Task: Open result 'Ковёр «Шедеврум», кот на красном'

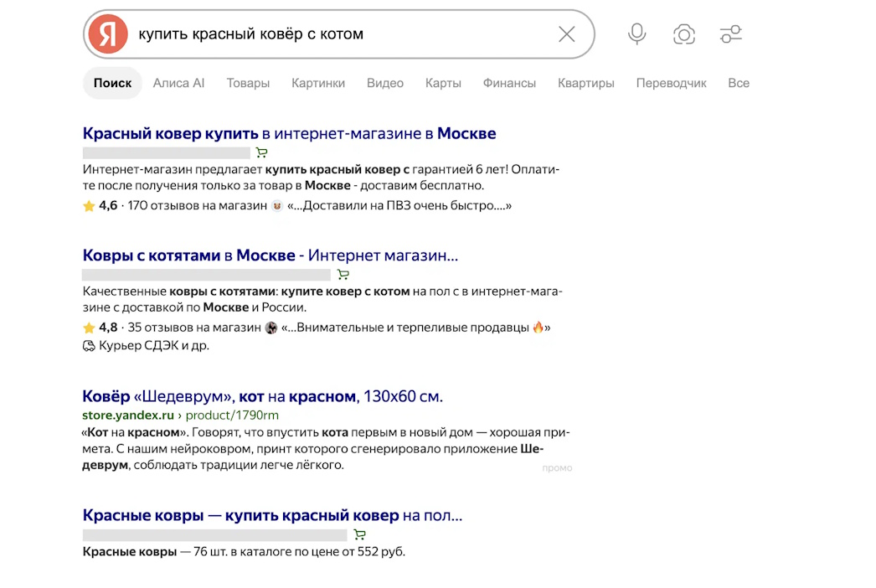Action: point(263,396)
